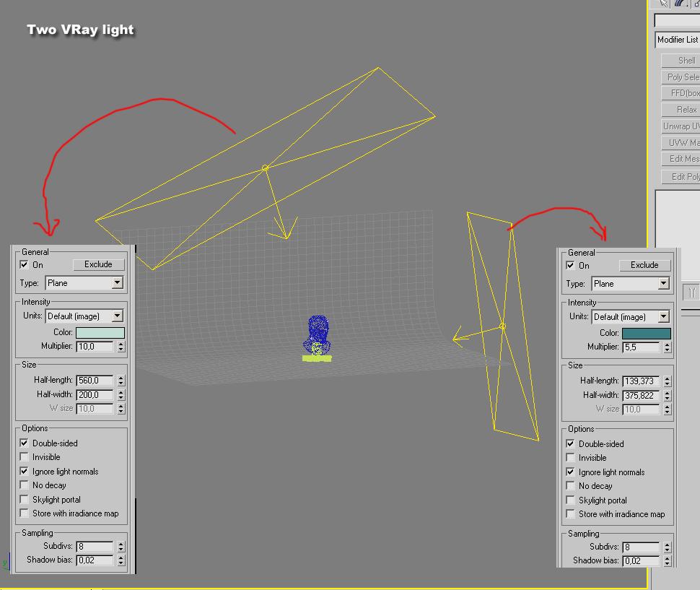Viewport: 700px width, 590px height.
Task: Select the blue head bust model in viewport
Action: [x=318, y=334]
